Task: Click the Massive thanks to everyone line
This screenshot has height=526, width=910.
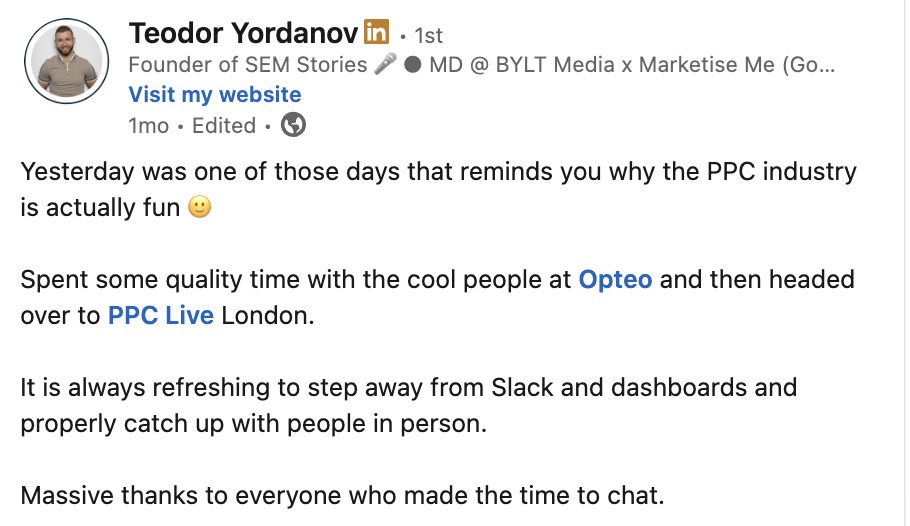Action: click(x=342, y=495)
